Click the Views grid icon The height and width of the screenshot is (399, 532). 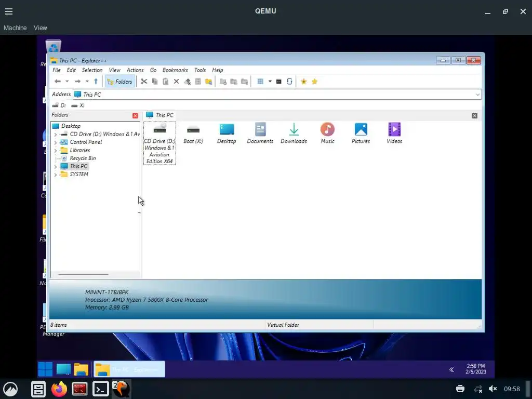click(x=260, y=82)
